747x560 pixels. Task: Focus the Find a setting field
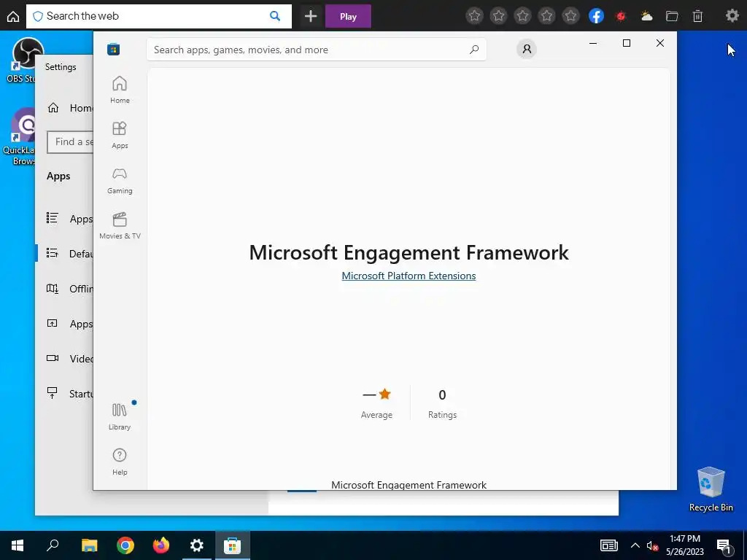(x=70, y=142)
